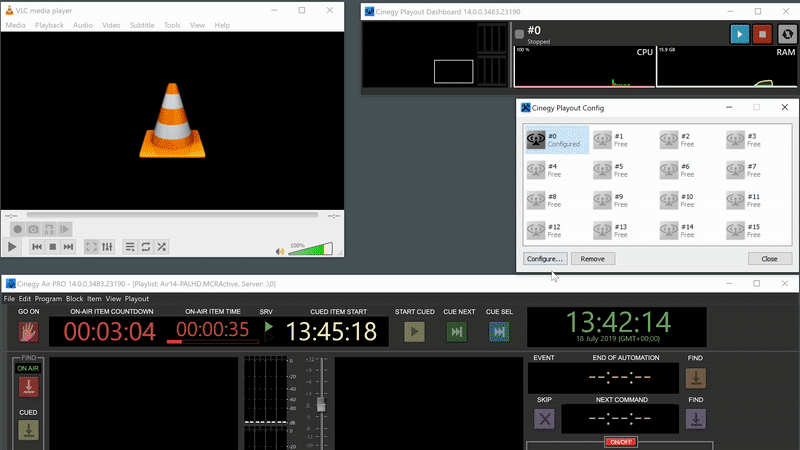Adjust the VLC volume slider
The height and width of the screenshot is (450, 800).
(x=311, y=249)
